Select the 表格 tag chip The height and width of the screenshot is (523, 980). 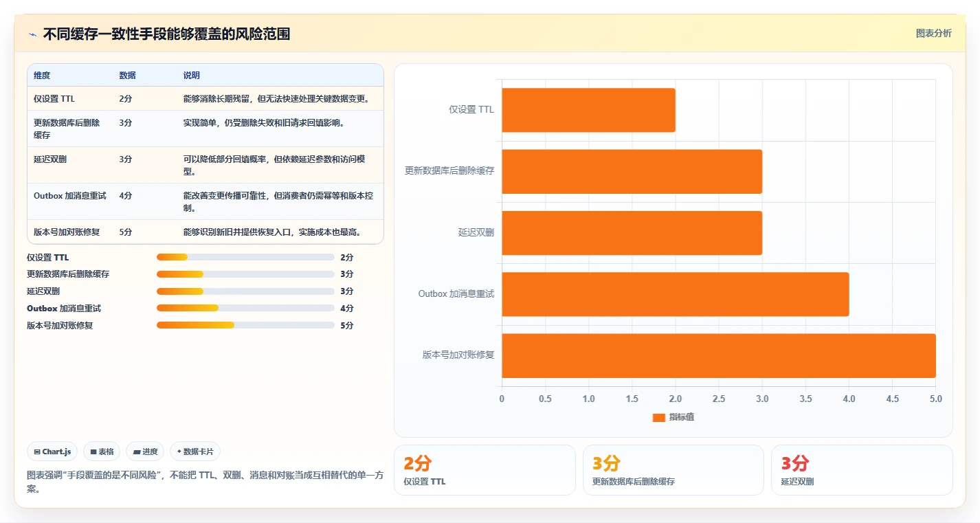tap(102, 452)
